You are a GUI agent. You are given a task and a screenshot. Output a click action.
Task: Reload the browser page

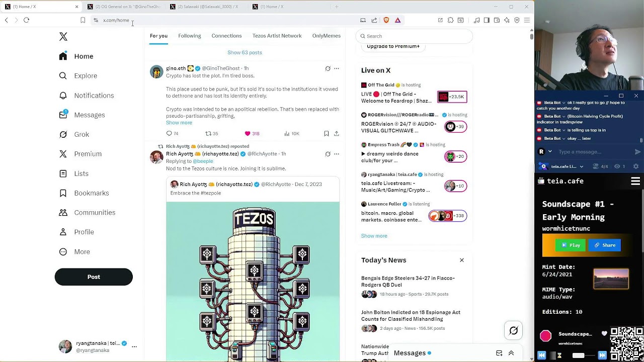(x=26, y=20)
